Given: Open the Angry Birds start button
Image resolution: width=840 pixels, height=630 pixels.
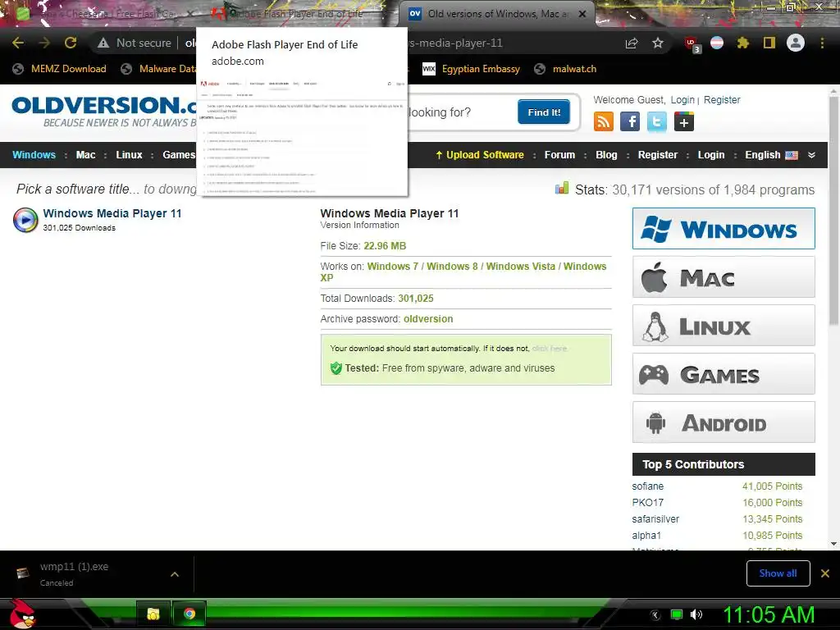Looking at the screenshot, I should tap(22, 614).
